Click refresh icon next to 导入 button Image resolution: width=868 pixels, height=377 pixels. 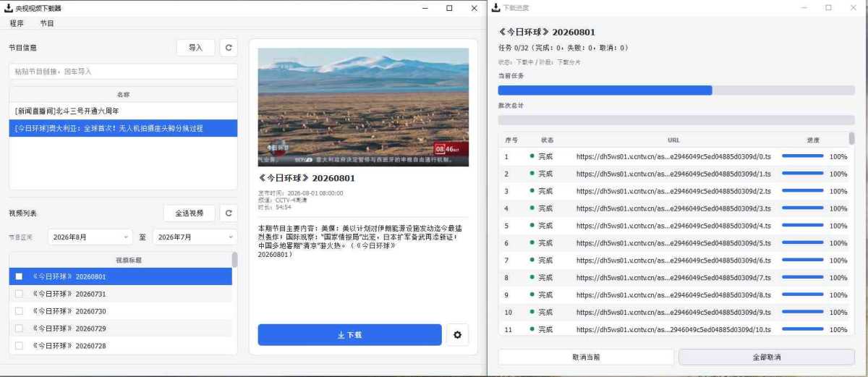coord(229,48)
